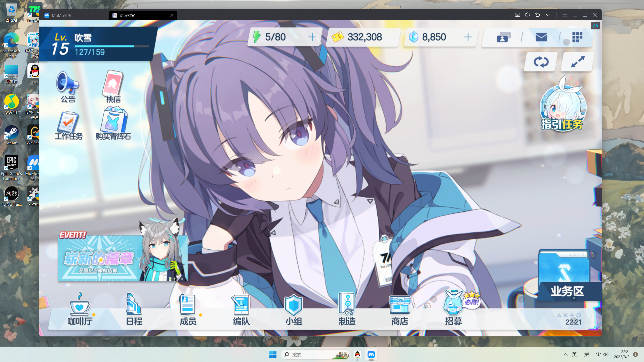Open the 商店 shop icon

point(400,310)
